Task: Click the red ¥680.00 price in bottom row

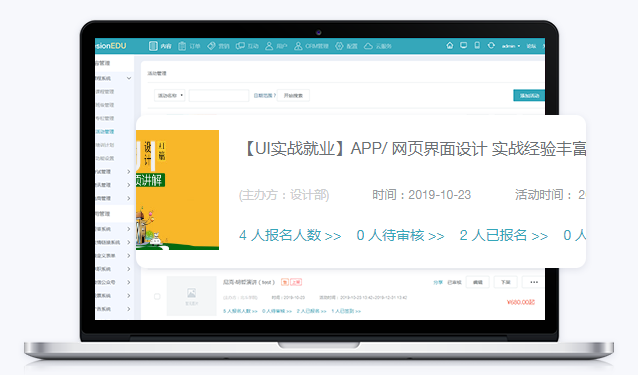Action: click(x=521, y=302)
